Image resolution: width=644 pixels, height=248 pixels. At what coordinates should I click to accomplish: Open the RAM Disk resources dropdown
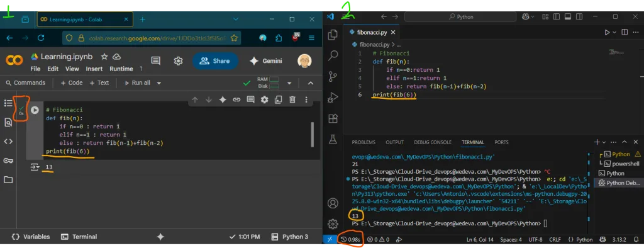point(289,83)
